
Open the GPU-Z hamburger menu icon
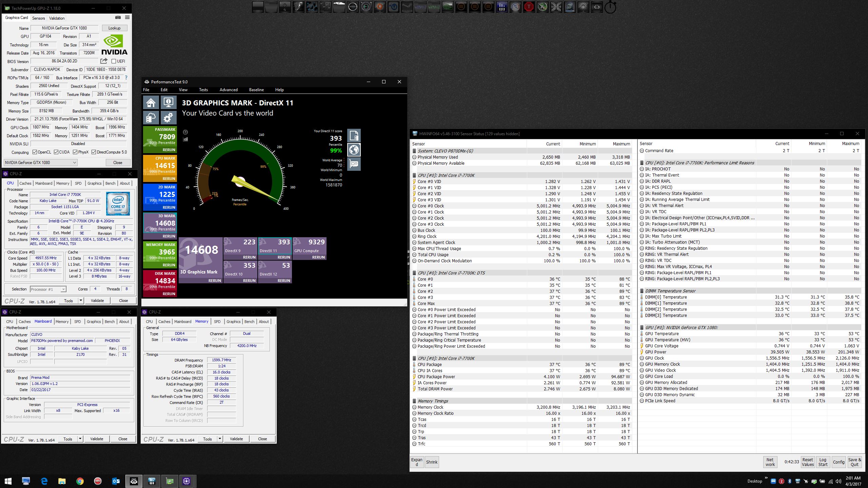click(x=127, y=18)
